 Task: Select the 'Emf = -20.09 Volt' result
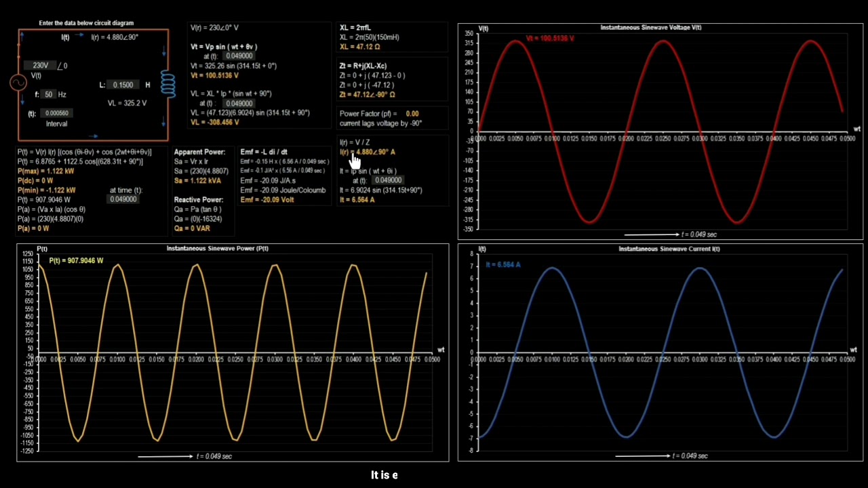[x=267, y=200]
